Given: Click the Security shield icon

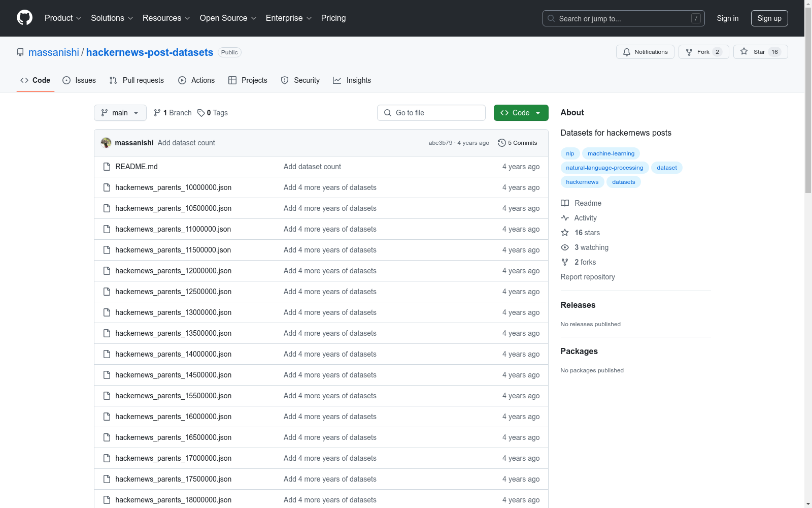Looking at the screenshot, I should click(x=285, y=80).
